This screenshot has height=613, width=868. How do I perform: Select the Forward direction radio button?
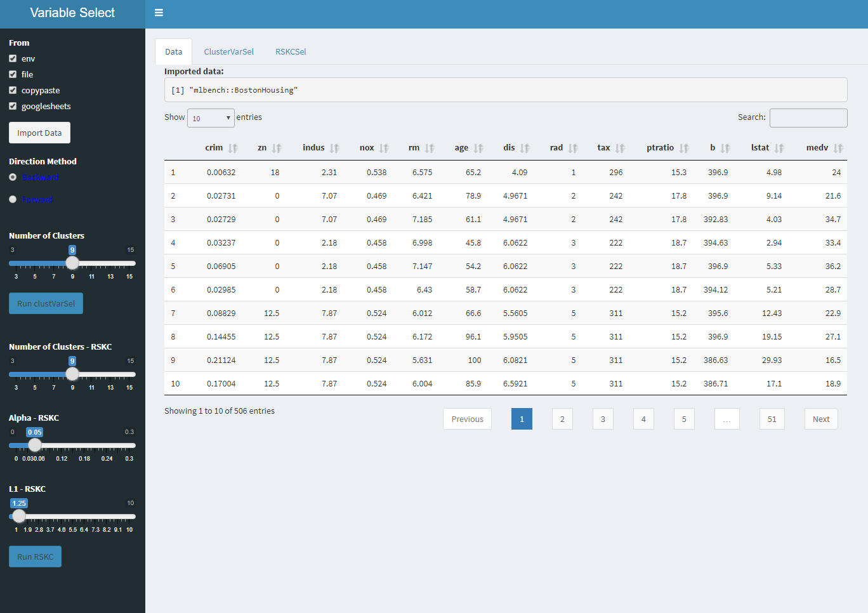coord(13,199)
